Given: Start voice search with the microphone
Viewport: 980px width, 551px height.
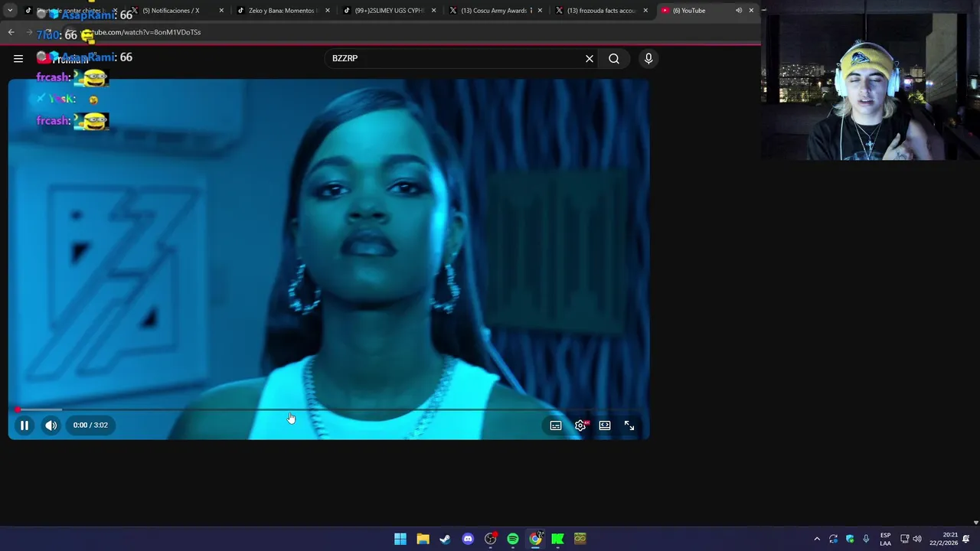Looking at the screenshot, I should [648, 58].
